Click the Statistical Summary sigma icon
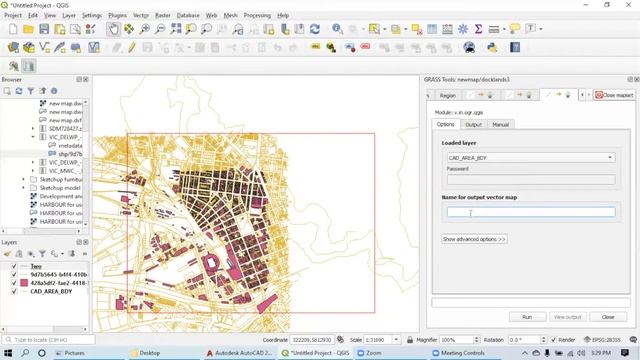Screen dimensions: 640x360 [x=478, y=29]
